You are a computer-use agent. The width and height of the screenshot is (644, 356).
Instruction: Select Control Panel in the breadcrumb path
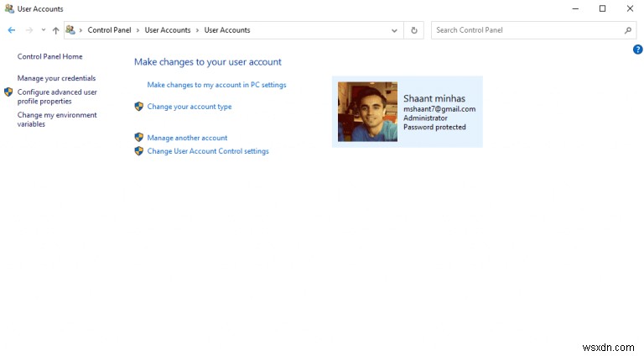click(111, 30)
